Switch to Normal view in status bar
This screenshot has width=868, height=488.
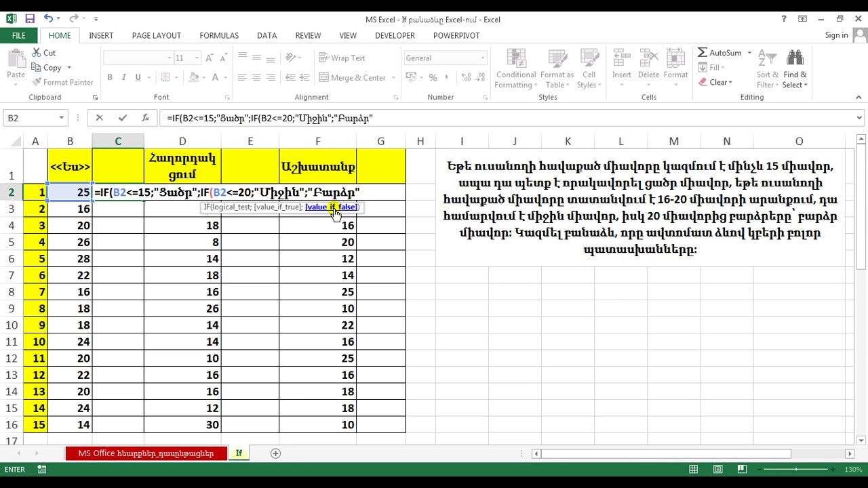coord(693,469)
